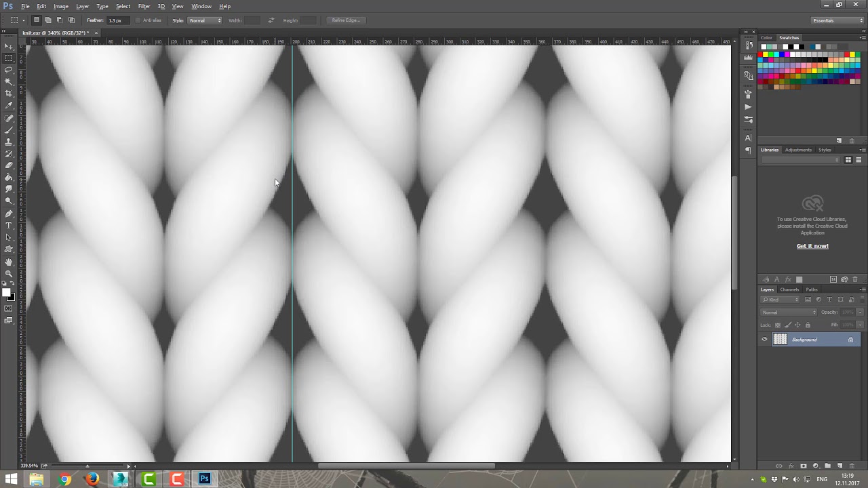Hide the Background layer eye
The height and width of the screenshot is (488, 868).
coord(765,340)
